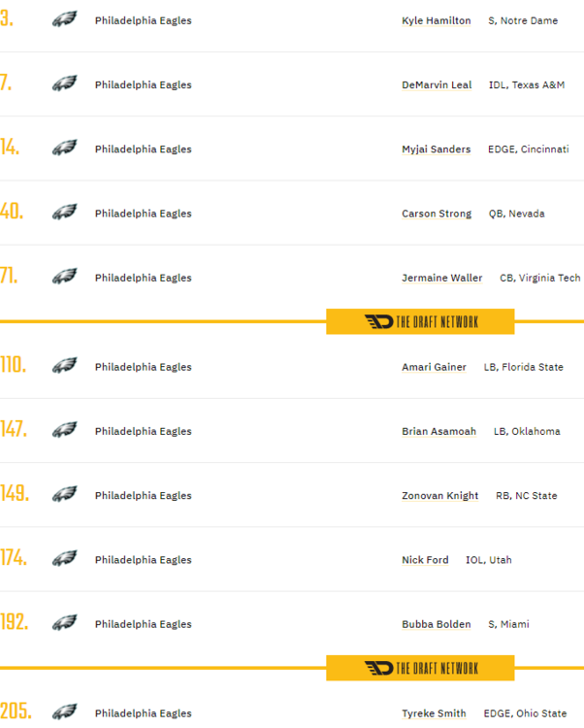Screen dimensions: 584x728
Task: Select the Jermaine Waller link
Action: pyautogui.click(x=441, y=278)
